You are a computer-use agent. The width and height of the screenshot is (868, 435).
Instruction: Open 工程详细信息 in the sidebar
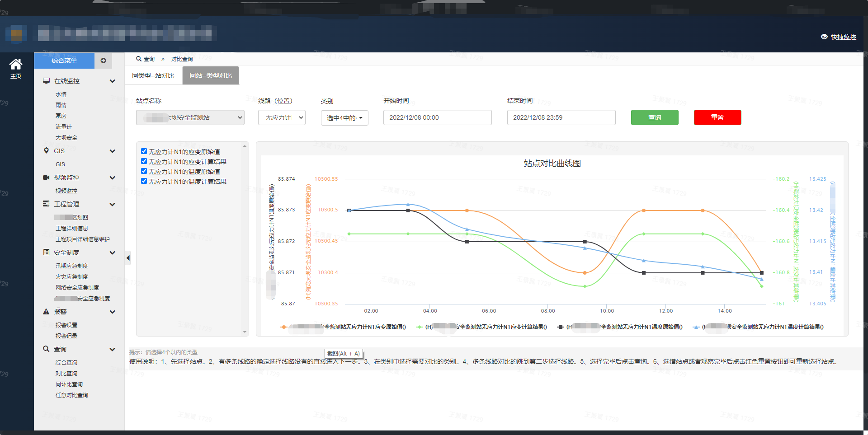click(72, 229)
